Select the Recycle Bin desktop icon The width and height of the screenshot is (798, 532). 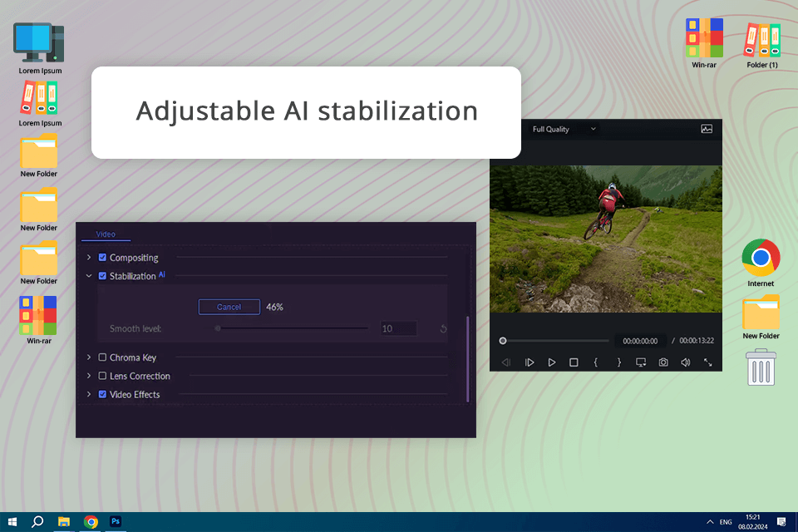pyautogui.click(x=761, y=367)
